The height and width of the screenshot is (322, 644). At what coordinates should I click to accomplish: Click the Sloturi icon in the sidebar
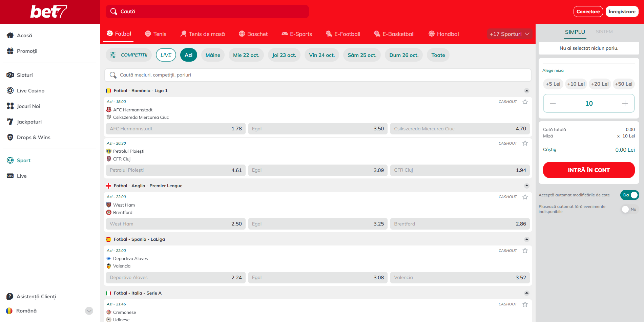[10, 75]
